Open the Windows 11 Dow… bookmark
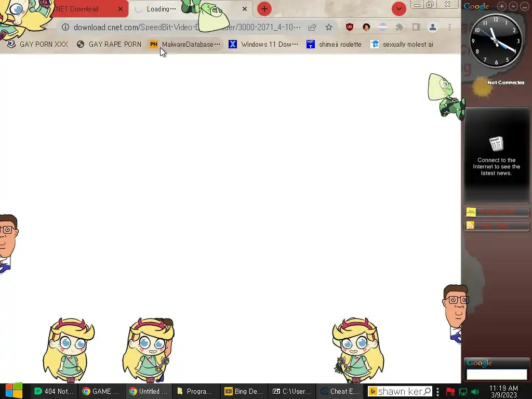This screenshot has width=532, height=399. pyautogui.click(x=263, y=44)
